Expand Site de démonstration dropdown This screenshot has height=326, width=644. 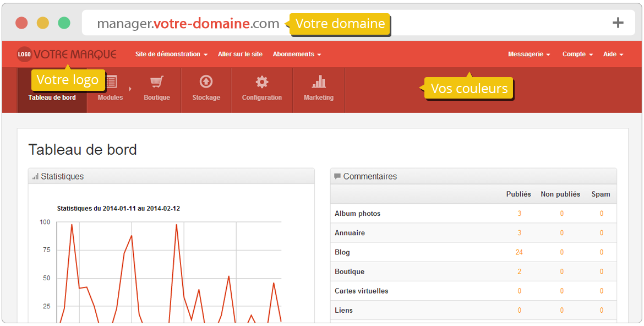coord(171,55)
